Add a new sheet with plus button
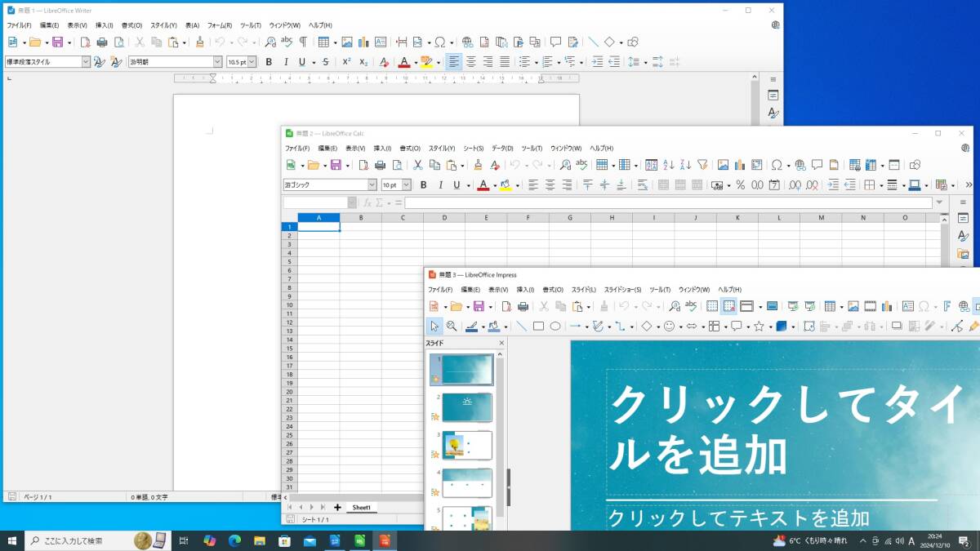 point(337,508)
